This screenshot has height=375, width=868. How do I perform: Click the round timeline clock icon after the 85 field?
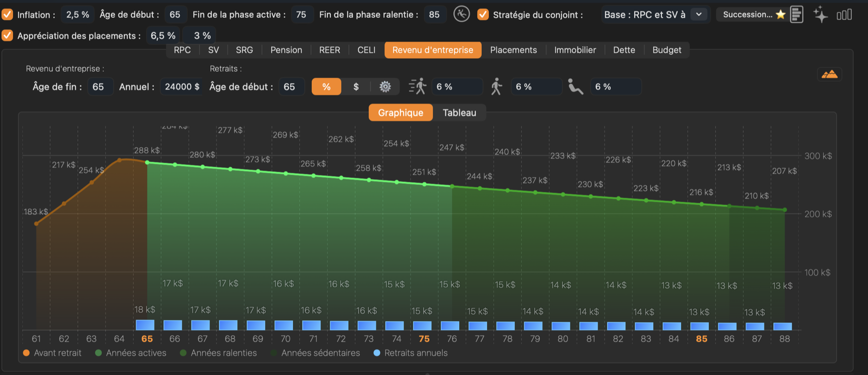[x=462, y=14]
